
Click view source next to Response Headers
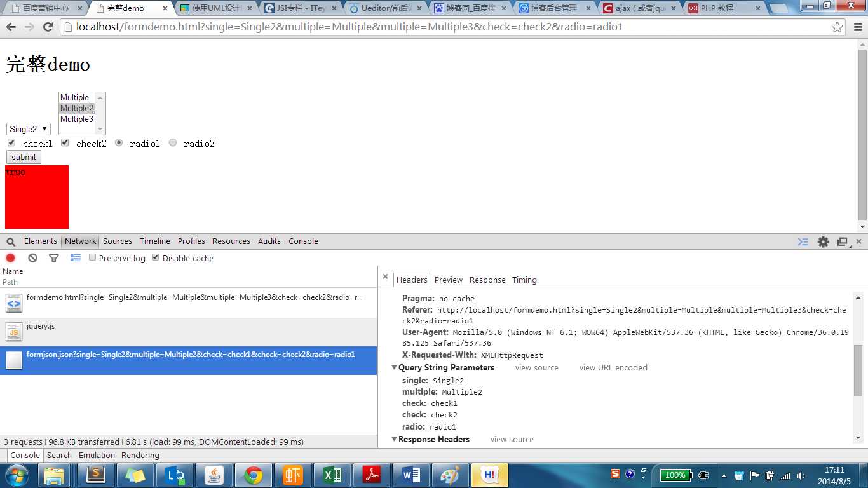click(x=512, y=440)
